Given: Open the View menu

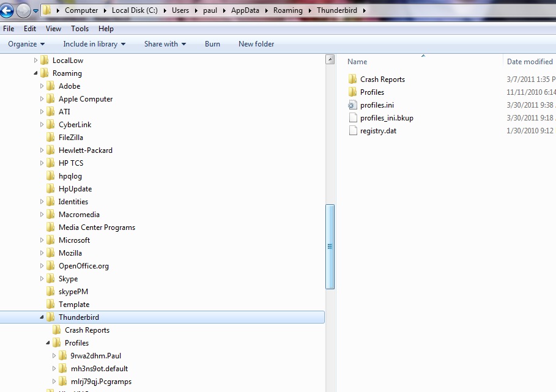Looking at the screenshot, I should 53,29.
